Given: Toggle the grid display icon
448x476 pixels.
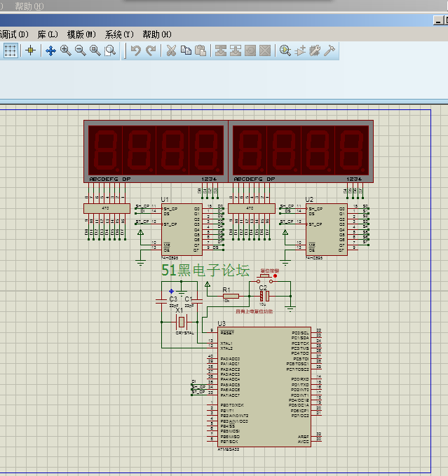Looking at the screenshot, I should coord(11,50).
